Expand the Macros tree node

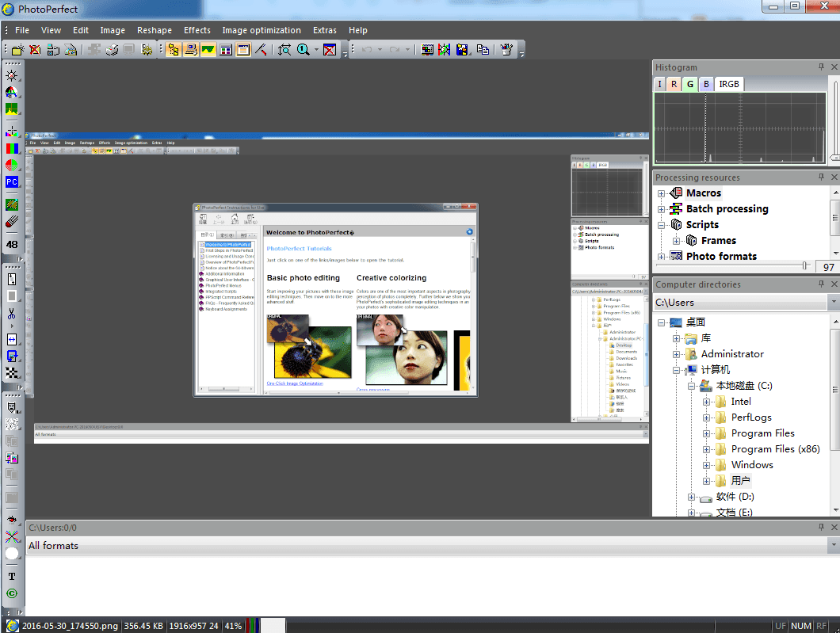tap(661, 193)
